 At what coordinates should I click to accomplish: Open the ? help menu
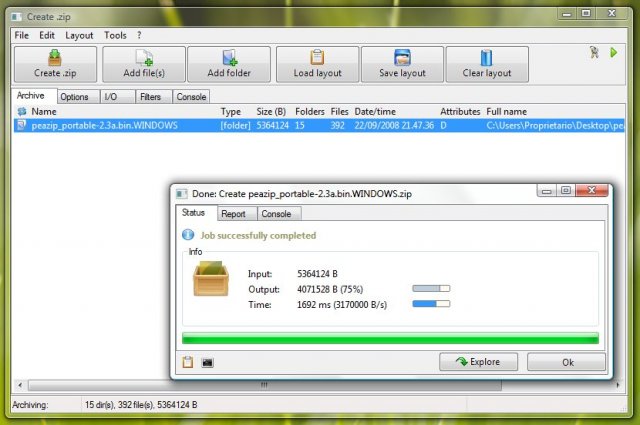[139, 36]
